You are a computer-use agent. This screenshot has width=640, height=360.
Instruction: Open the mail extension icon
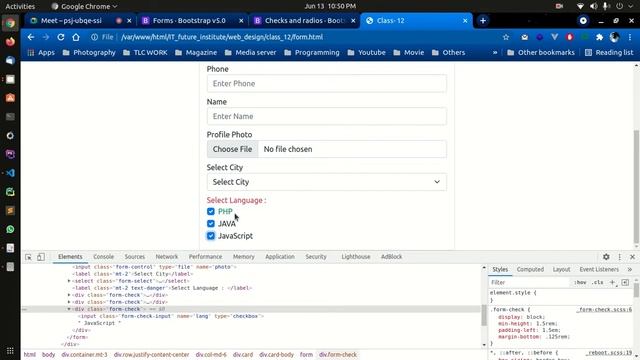coord(524,37)
